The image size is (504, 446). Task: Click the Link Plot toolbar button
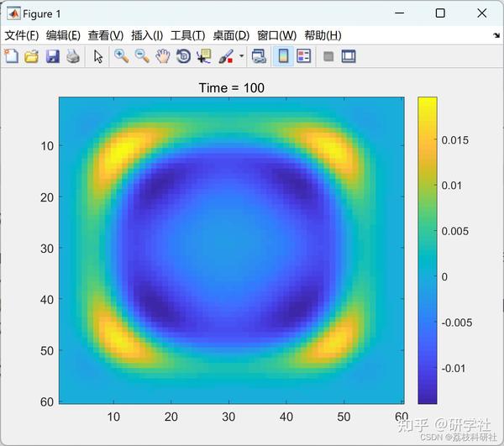[x=259, y=56]
